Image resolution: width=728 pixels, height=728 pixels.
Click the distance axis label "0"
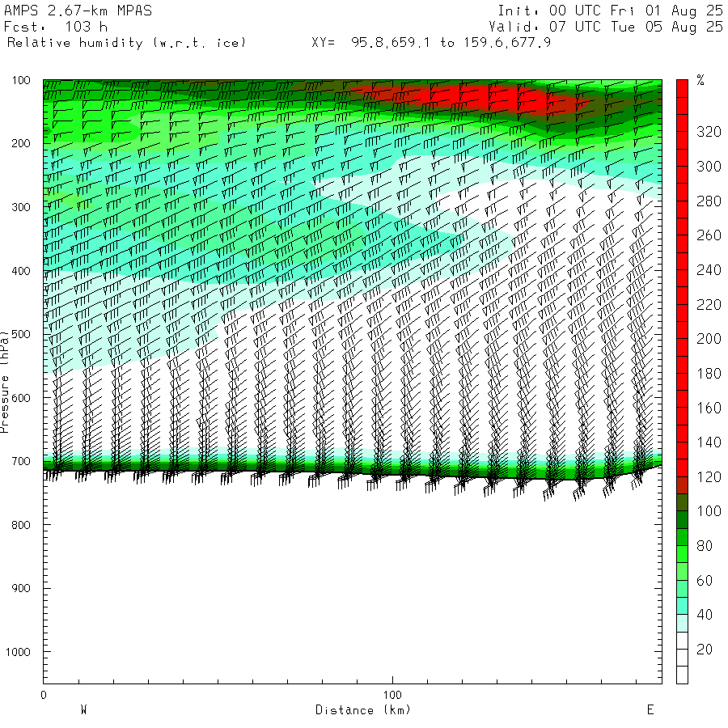(x=44, y=695)
